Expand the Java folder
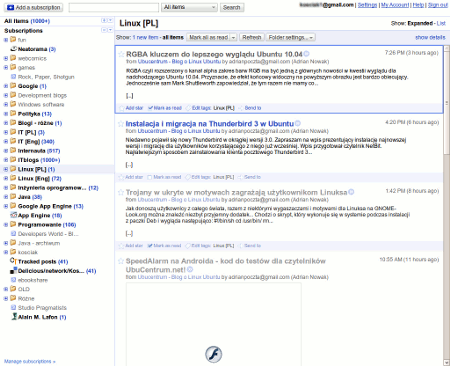 (x=6, y=197)
